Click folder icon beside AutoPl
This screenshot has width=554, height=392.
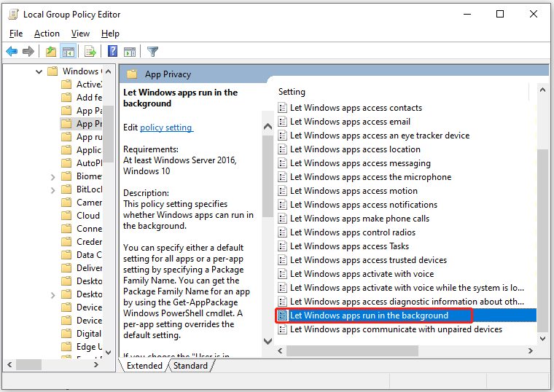point(66,162)
